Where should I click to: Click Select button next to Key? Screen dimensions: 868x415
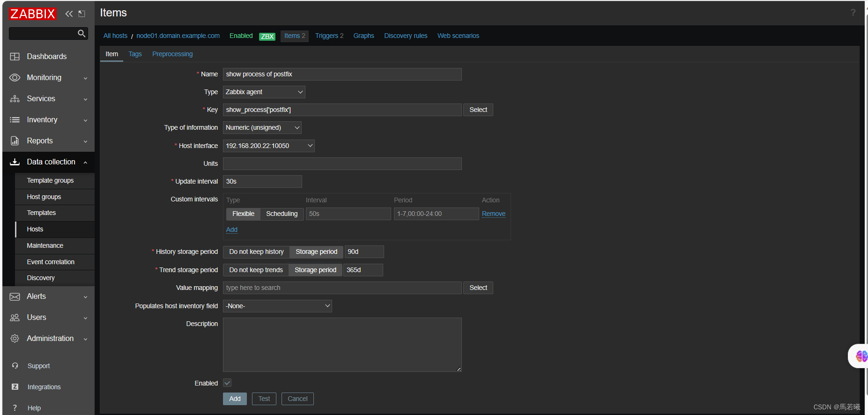pyautogui.click(x=478, y=110)
